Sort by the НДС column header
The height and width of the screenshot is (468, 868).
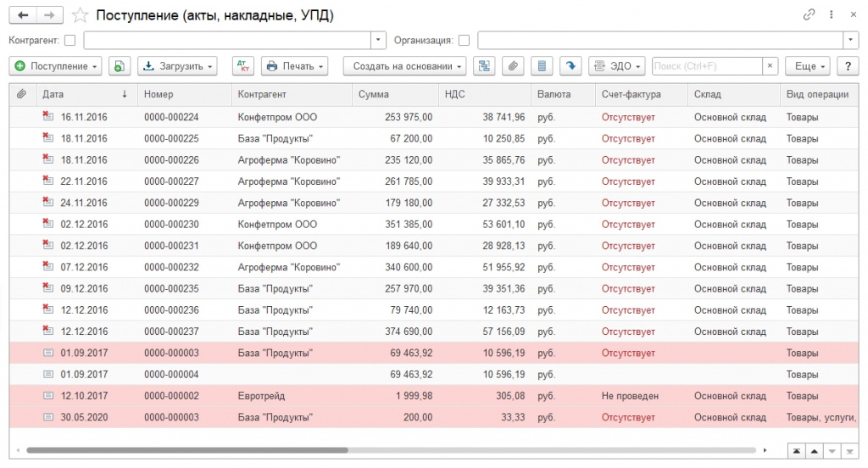[x=485, y=94]
